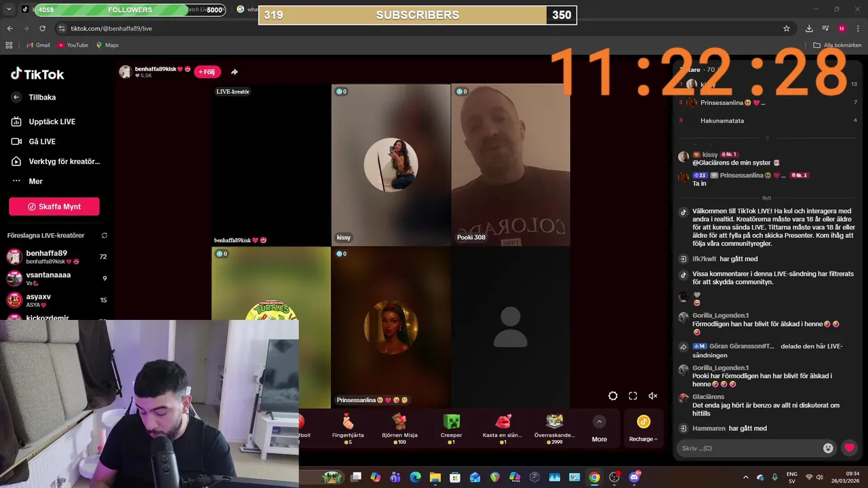
Task: Toggle fullscreen mode on stream
Action: coord(633,396)
